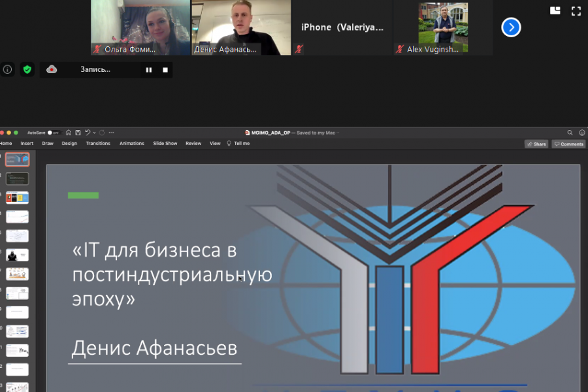Open the Saved to my Mac title dropdown

point(318,133)
